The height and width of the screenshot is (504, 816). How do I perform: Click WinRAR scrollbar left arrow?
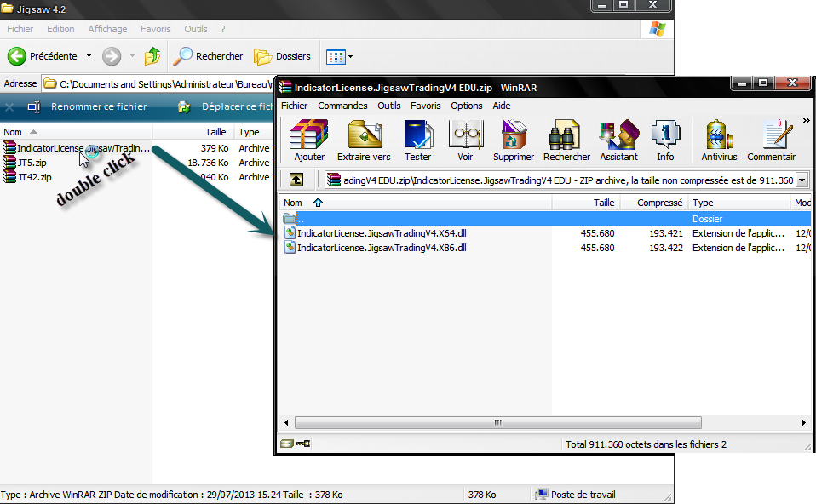pos(286,422)
